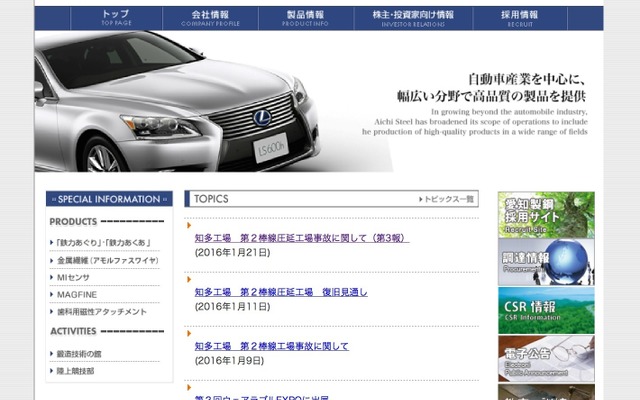
Task: Click the PRODUCTS section heading
Action: tap(73, 222)
